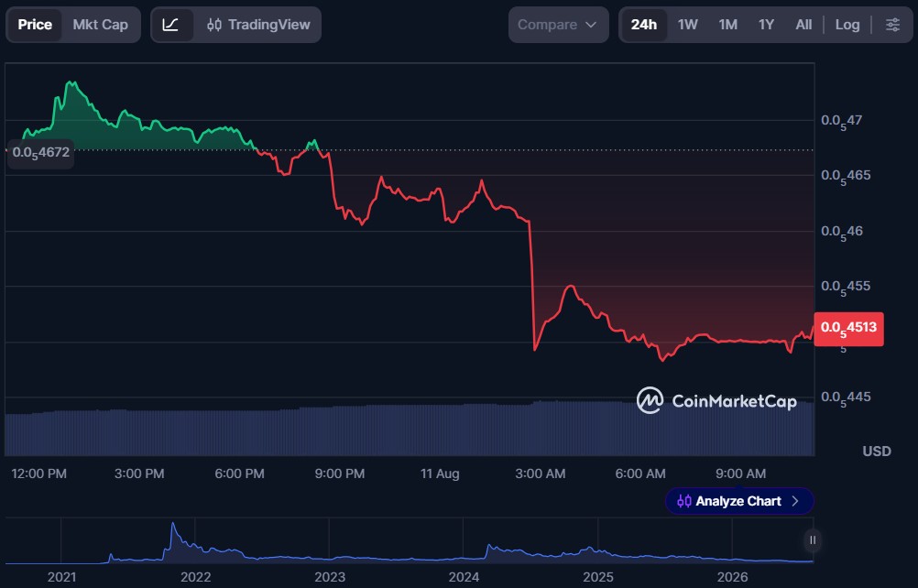Click the 2026 label on mini timeline
Screen dimensions: 918x588
[x=732, y=577]
